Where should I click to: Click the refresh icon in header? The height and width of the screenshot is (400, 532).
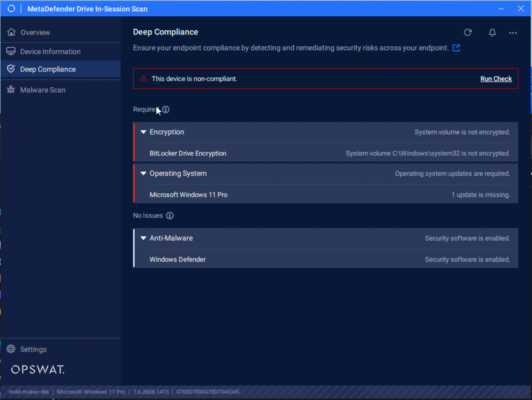coord(468,33)
